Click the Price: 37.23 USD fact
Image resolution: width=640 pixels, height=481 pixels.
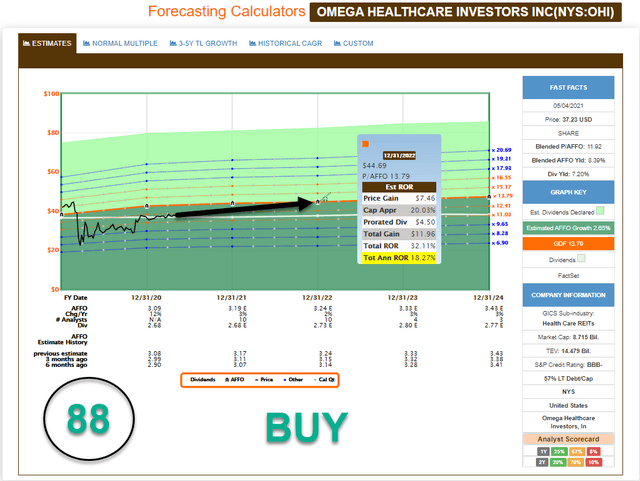(568, 120)
